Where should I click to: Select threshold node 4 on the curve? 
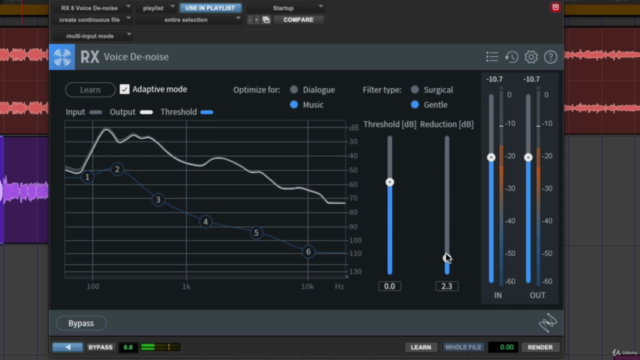(206, 222)
